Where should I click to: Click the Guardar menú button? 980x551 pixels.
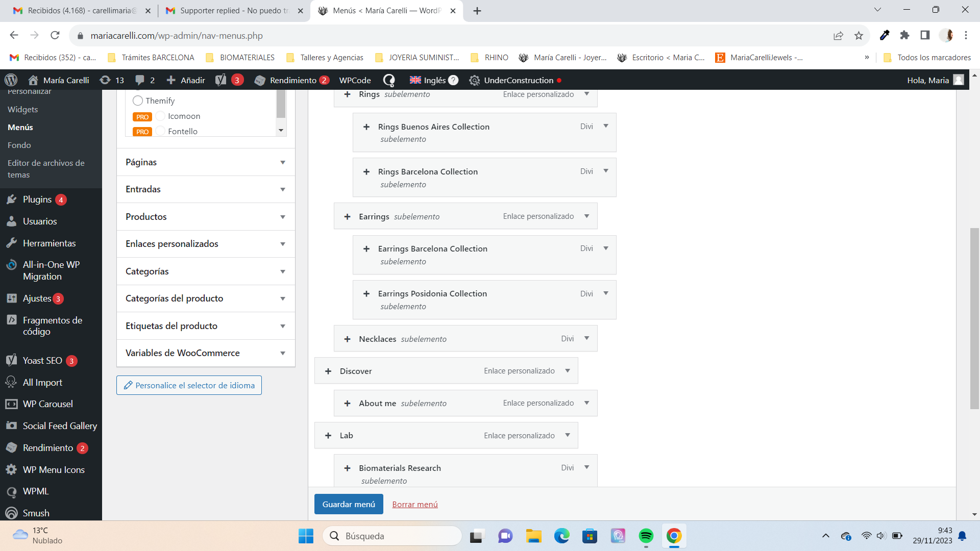point(349,504)
